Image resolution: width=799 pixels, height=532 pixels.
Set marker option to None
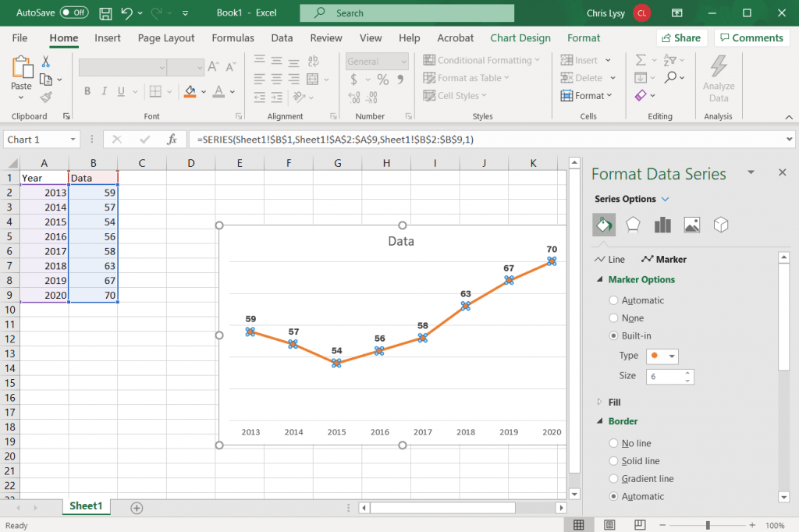(613, 317)
